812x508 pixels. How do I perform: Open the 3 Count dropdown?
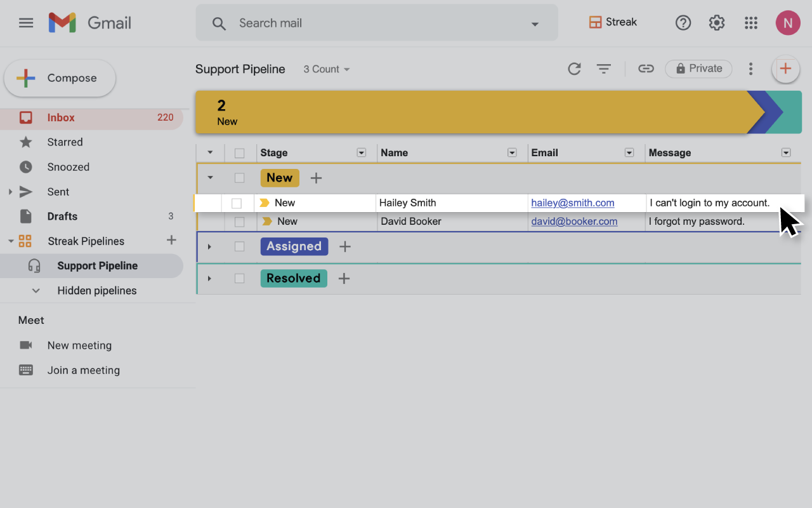click(x=327, y=69)
